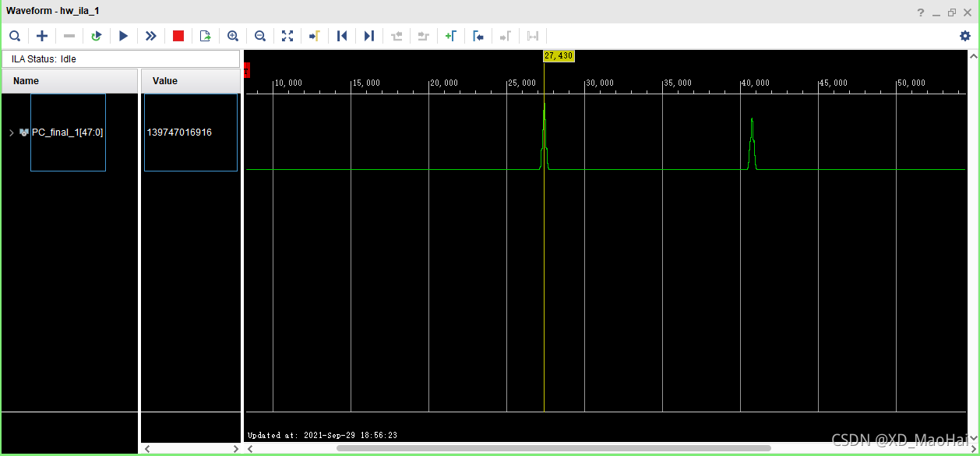Click waveform scrollbar left arrow
The width and height of the screenshot is (980, 456).
point(250,449)
